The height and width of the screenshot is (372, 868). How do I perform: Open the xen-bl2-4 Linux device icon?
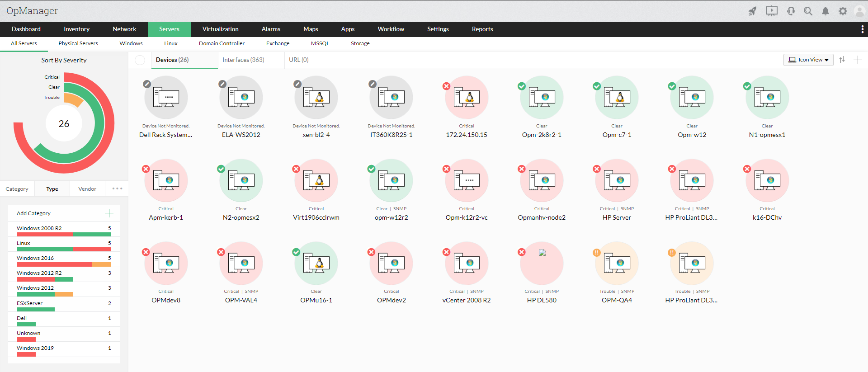click(316, 97)
